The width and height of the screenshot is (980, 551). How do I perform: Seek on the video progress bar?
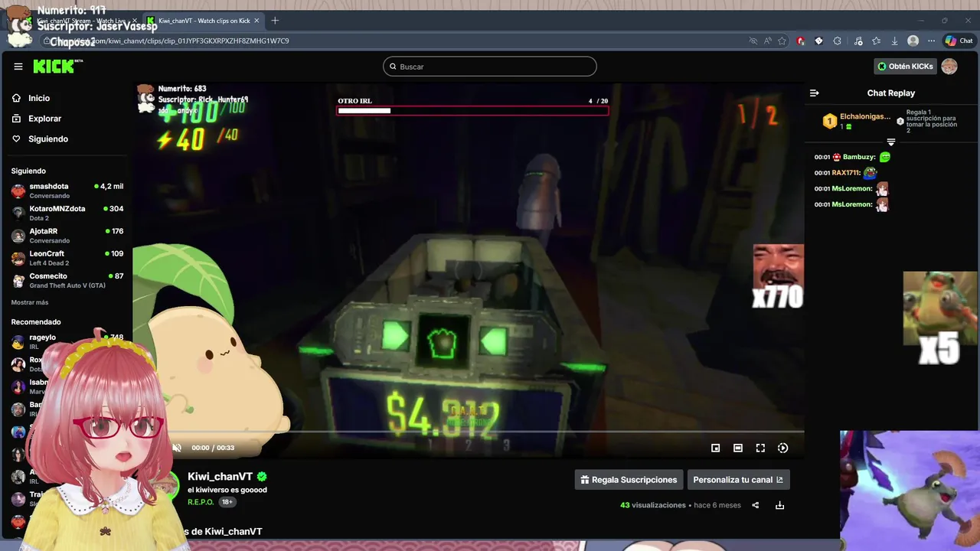468,432
